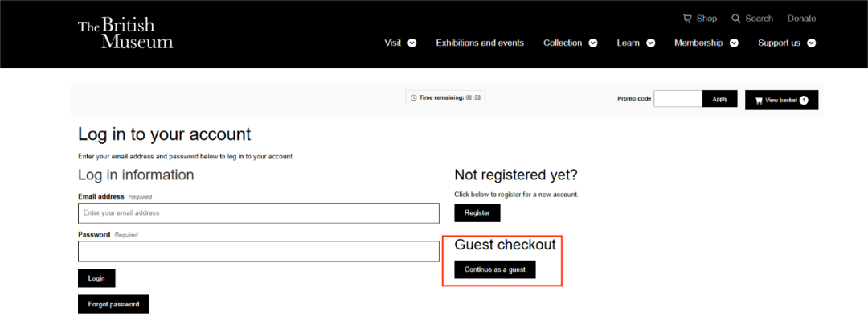The height and width of the screenshot is (325, 868).
Task: Open the Shop basket icon link
Action: [687, 19]
